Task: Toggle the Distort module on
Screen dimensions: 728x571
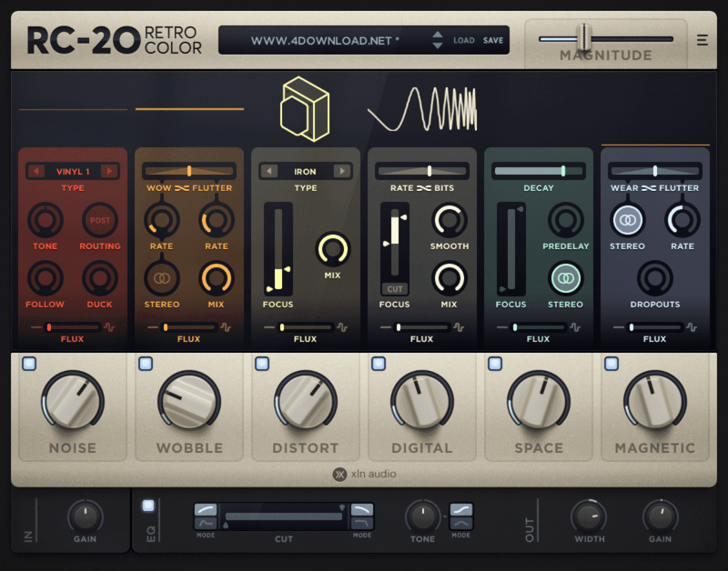Action: 263,363
